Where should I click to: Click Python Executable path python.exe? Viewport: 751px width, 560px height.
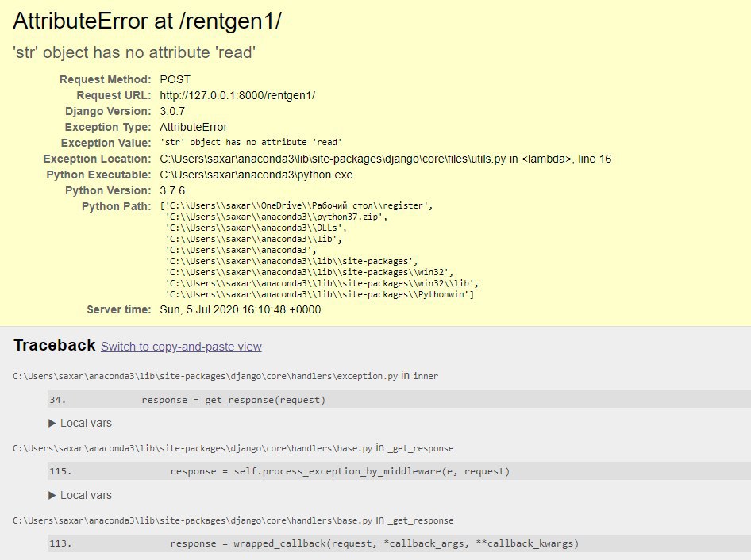(x=256, y=175)
